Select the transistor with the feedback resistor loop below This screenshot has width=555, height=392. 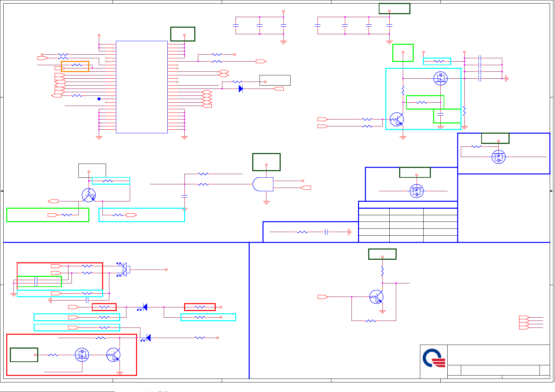point(376,297)
